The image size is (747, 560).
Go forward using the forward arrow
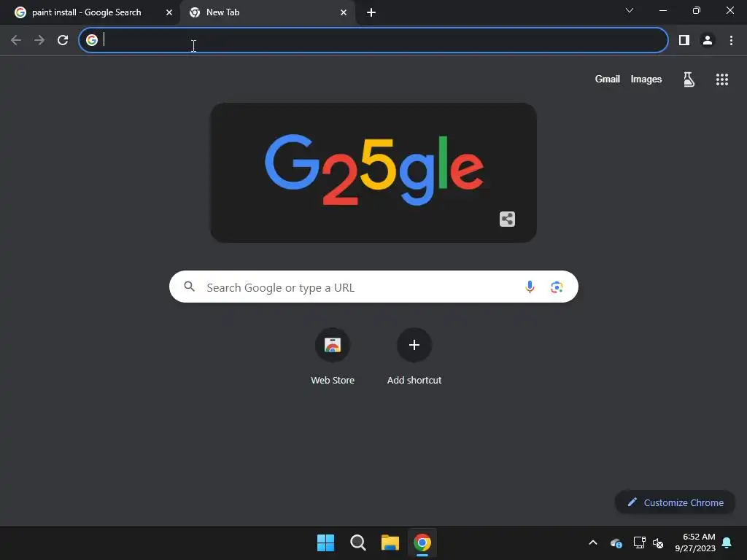[39, 41]
